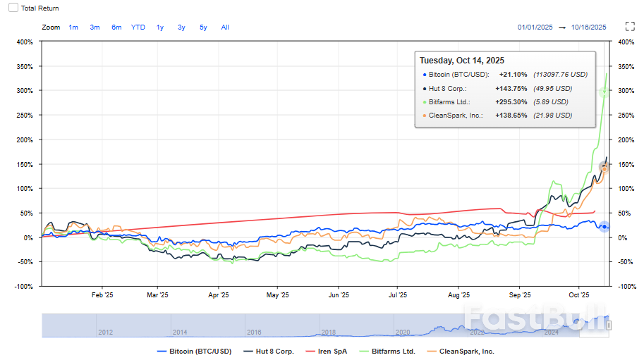Edit the end date 10/16/2025
Image resolution: width=644 pixels, height=360 pixels.
588,27
